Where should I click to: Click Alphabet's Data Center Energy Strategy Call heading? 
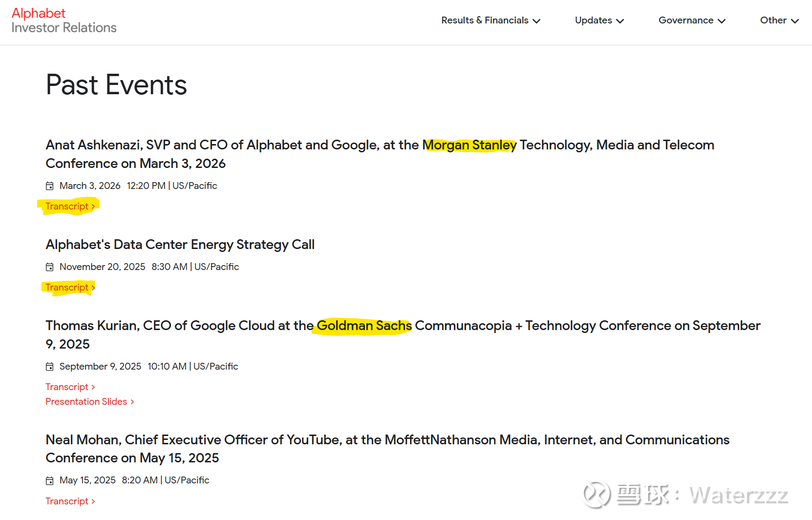(180, 245)
